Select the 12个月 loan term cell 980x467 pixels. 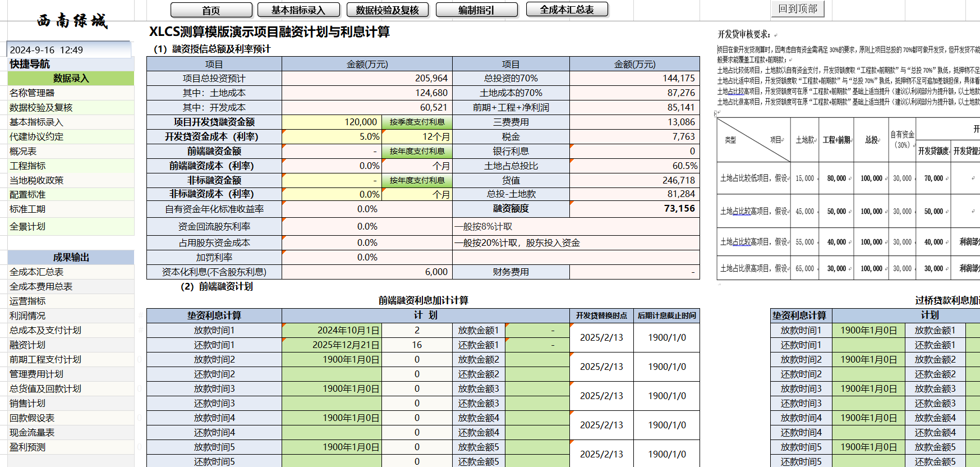tap(417, 137)
